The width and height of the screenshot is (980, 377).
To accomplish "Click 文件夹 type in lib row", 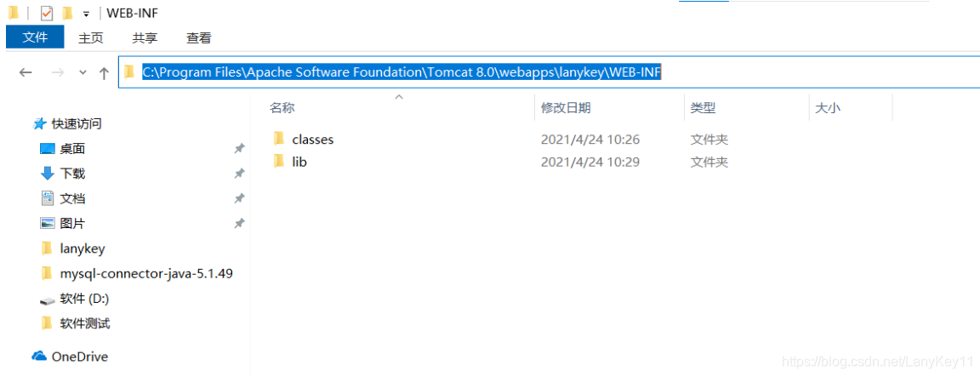I will 709,162.
